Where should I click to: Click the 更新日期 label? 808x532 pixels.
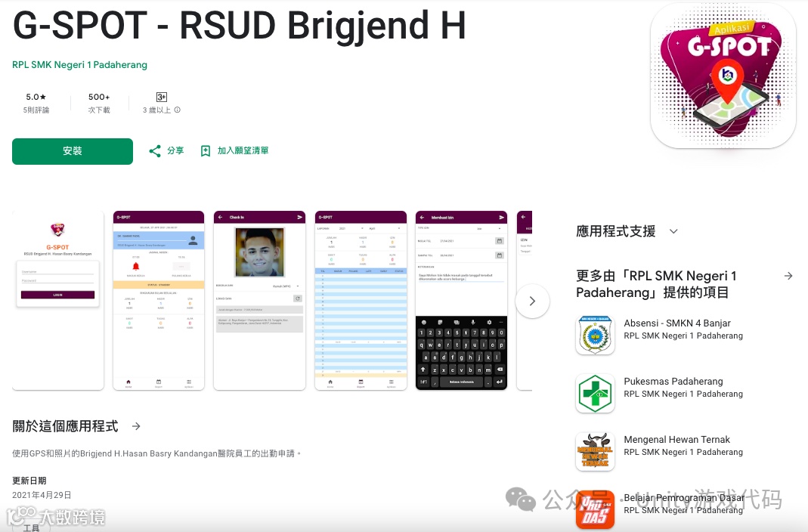coord(29,481)
